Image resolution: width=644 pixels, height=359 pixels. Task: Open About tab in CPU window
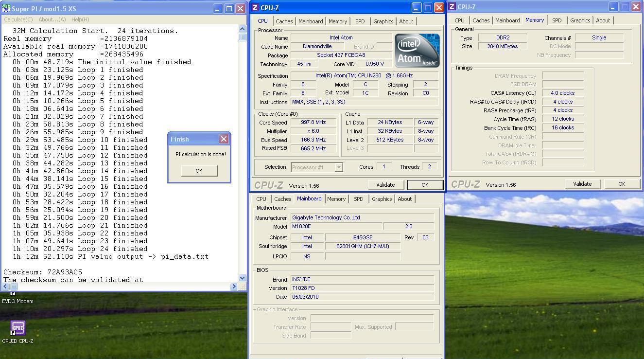coord(406,21)
